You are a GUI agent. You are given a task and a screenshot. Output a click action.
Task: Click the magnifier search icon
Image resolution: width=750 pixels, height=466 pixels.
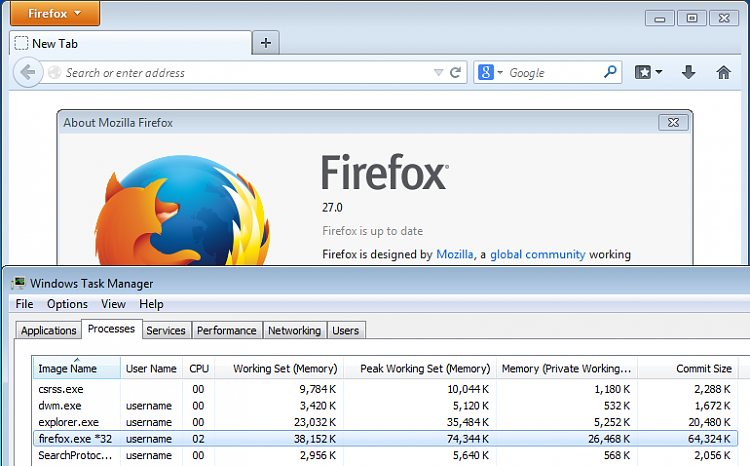click(610, 72)
